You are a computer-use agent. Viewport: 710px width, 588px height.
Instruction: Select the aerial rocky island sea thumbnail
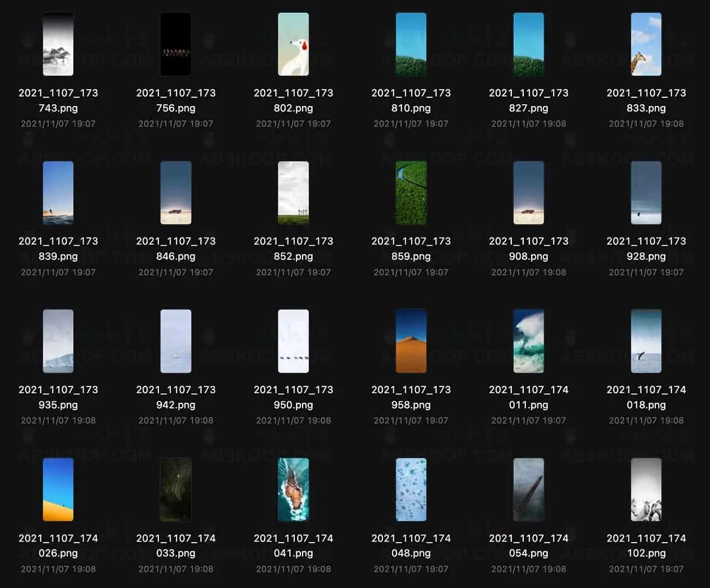[293, 490]
